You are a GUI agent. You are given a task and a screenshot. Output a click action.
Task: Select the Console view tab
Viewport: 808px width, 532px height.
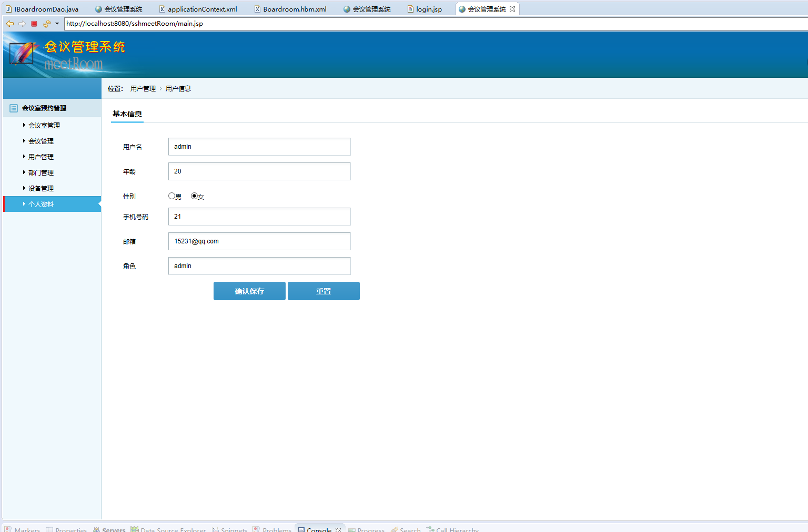[315, 529]
